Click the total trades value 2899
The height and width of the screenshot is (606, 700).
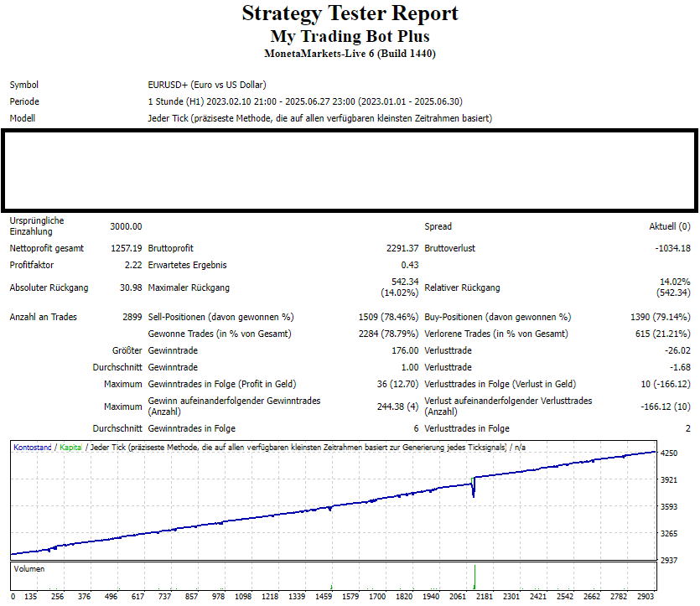132,318
